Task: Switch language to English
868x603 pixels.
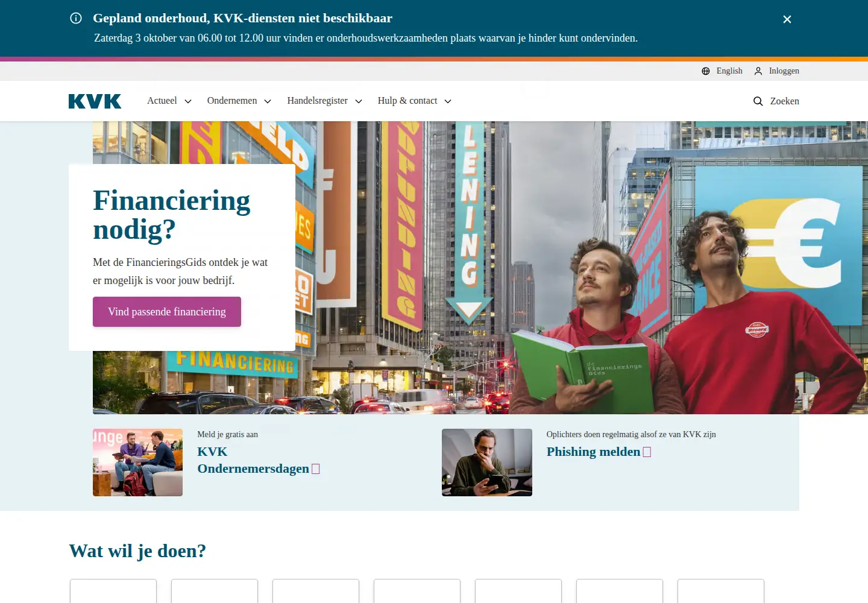Action: (x=722, y=71)
